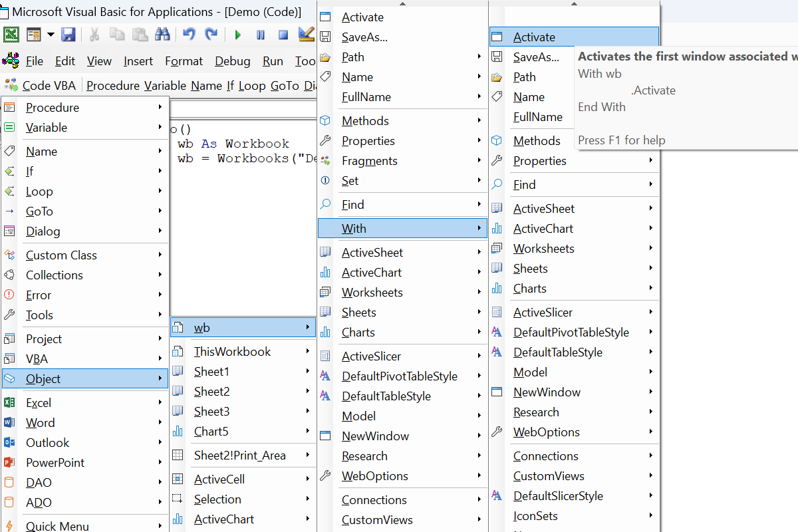
Task: Click the Insert UserForm toolbar icon
Action: [x=34, y=35]
